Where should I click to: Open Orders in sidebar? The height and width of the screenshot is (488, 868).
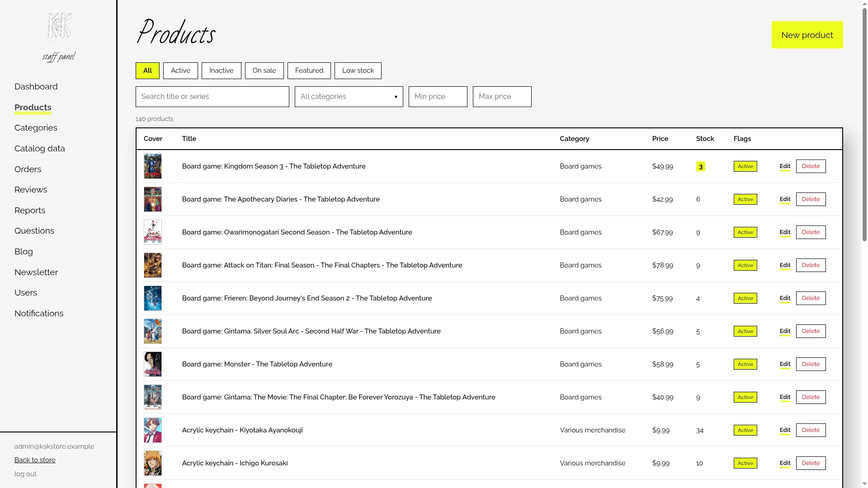(28, 169)
